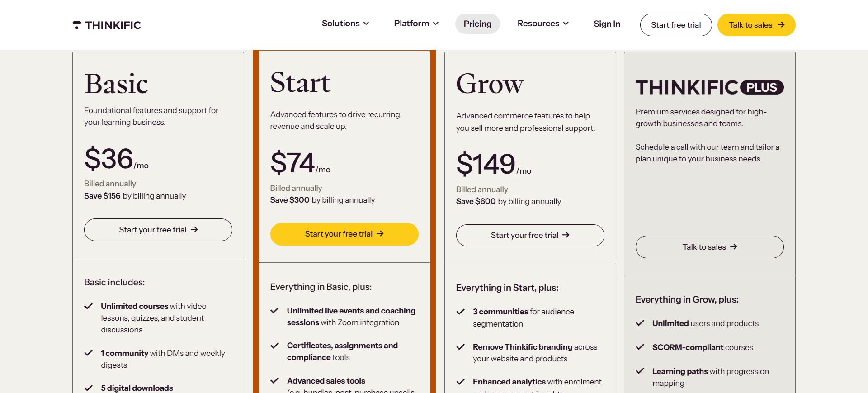Screen dimensions: 868x393
Task: Go to Sign In page
Action: pos(607,24)
